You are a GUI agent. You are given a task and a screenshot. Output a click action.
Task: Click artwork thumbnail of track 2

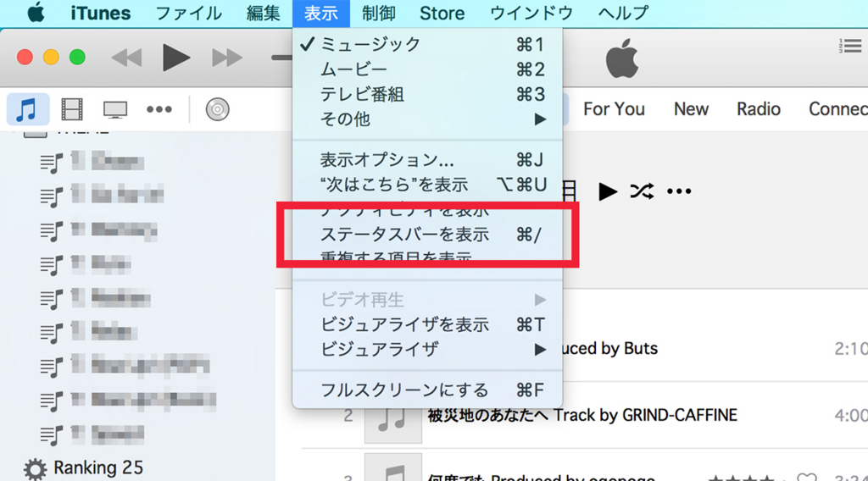(x=393, y=420)
